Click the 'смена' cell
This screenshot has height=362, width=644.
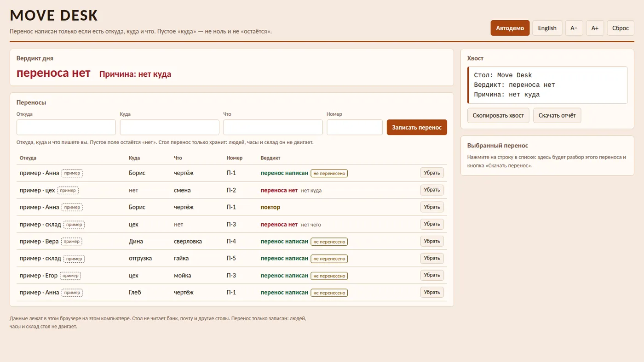tap(182, 190)
